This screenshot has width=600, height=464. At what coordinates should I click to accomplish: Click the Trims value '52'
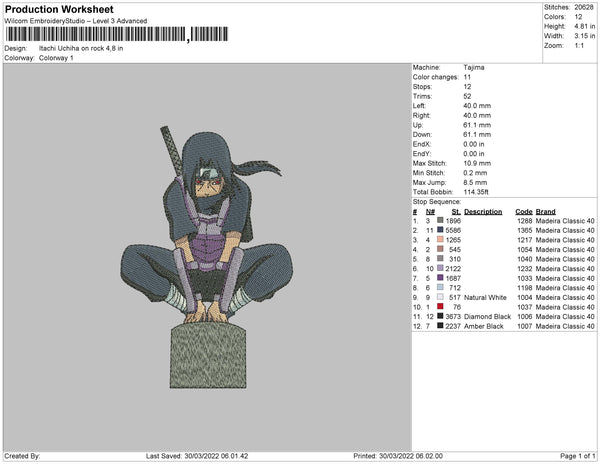click(467, 96)
